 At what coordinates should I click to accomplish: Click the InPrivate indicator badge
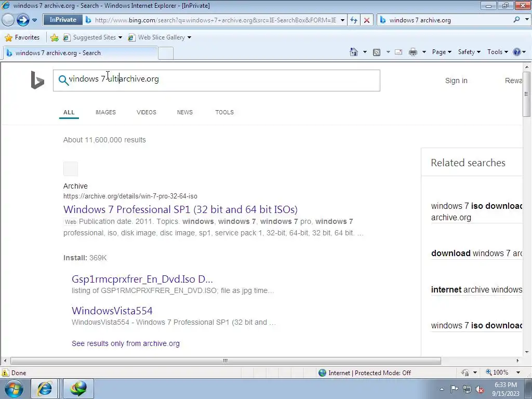pos(63,20)
